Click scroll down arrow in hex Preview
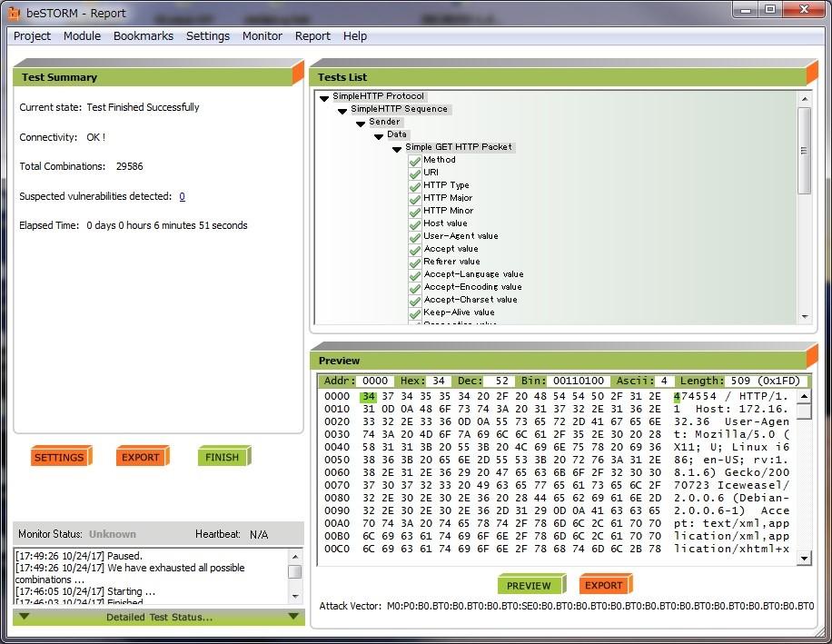The image size is (832, 644). tap(805, 558)
